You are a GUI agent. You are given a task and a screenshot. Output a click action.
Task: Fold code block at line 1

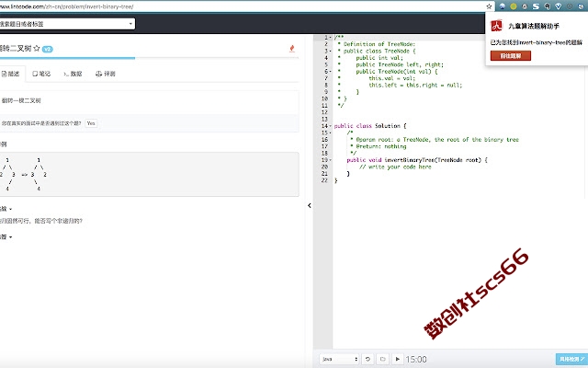pos(331,37)
